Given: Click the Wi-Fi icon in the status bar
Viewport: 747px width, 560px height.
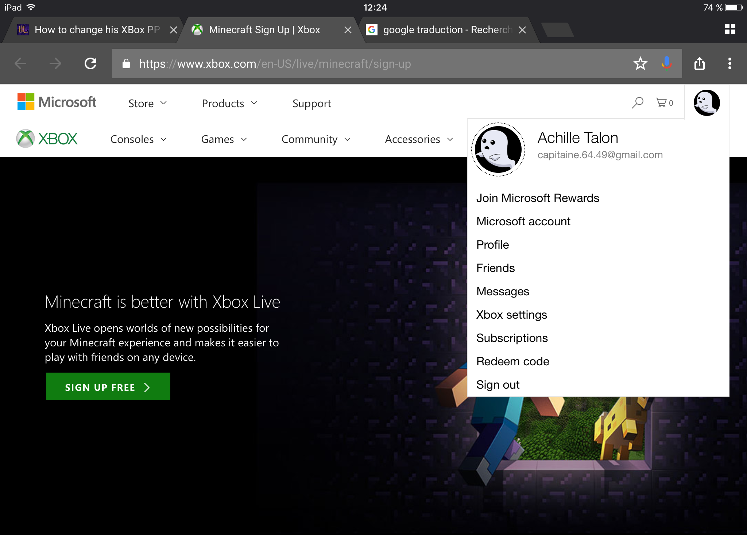Looking at the screenshot, I should click(x=31, y=7).
